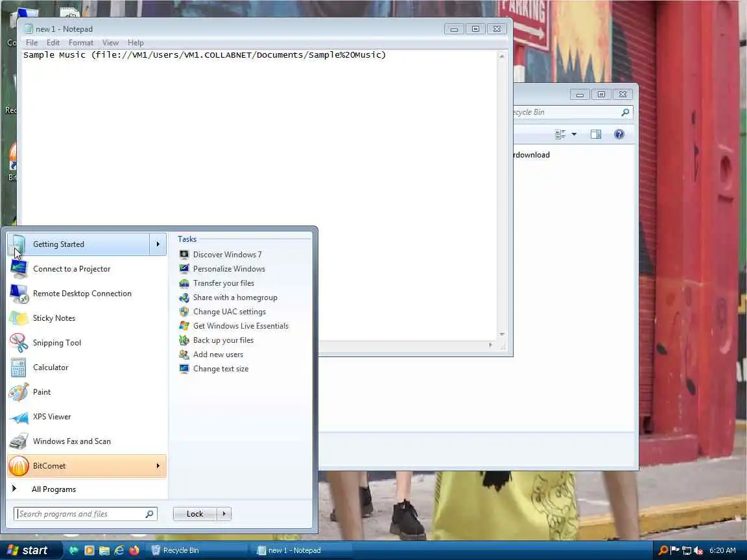This screenshot has height=560, width=747.
Task: Click the muted volume tray icon
Action: [x=698, y=550]
